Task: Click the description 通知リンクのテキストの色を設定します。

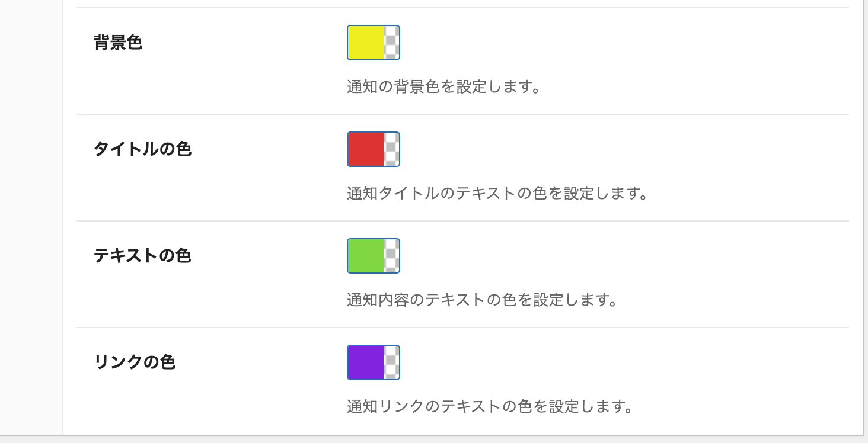Action: [490, 407]
